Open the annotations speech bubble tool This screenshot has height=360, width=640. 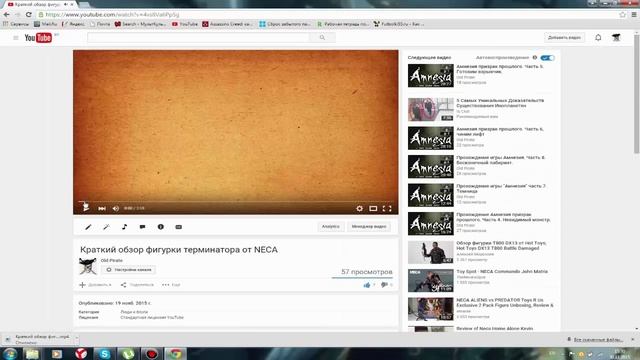point(142,227)
